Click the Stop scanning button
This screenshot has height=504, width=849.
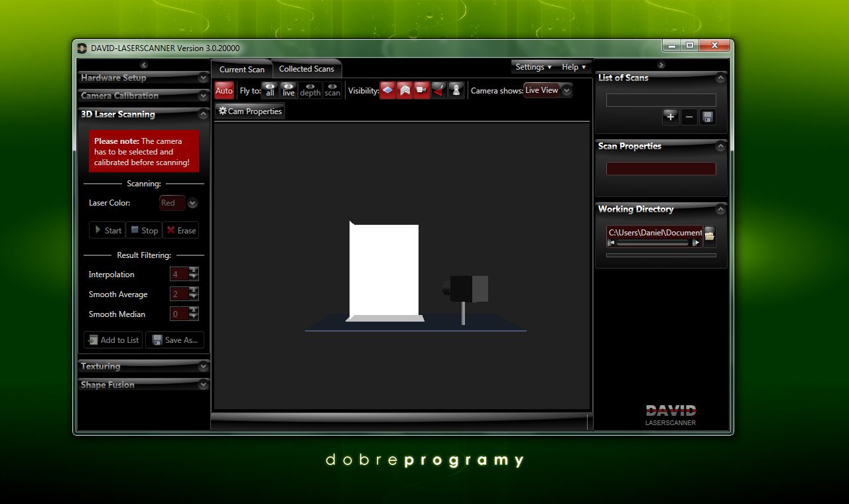pyautogui.click(x=144, y=230)
